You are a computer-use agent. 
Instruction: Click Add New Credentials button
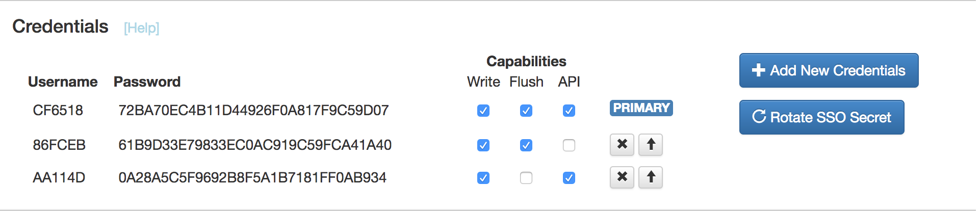click(x=829, y=70)
